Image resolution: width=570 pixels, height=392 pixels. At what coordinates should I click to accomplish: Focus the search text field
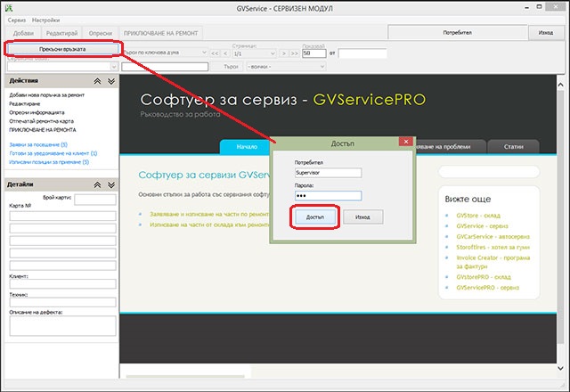click(165, 67)
